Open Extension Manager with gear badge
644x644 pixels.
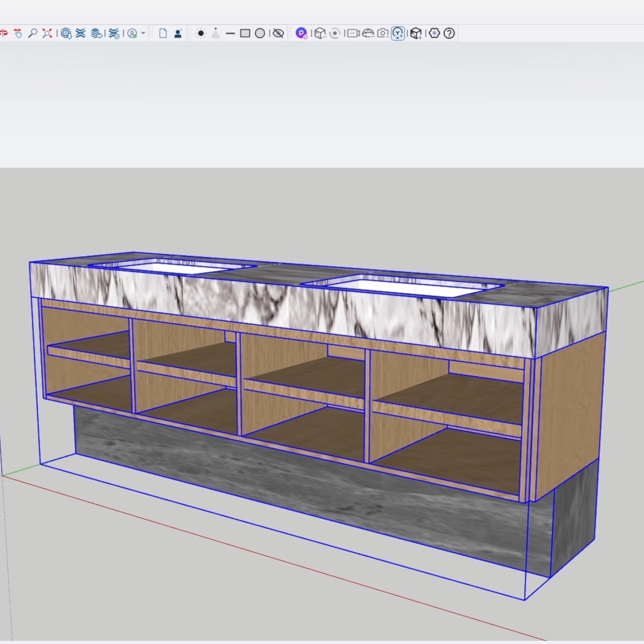tap(114, 33)
